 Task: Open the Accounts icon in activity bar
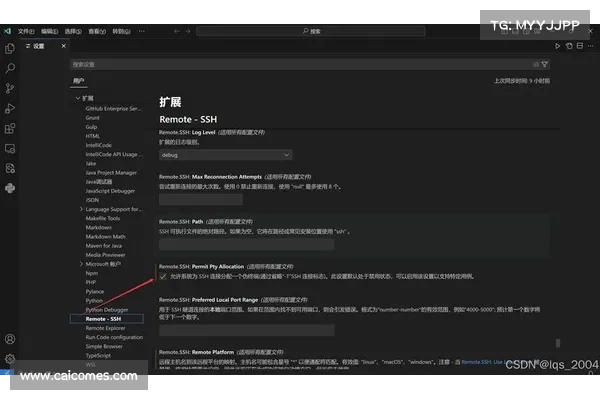point(10,339)
